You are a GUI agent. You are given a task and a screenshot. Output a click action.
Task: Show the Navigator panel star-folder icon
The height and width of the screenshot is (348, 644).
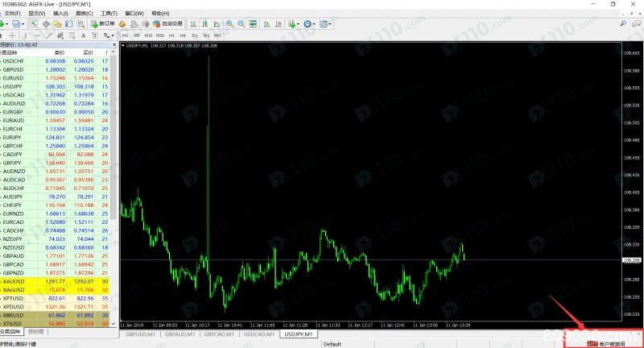pos(57,24)
